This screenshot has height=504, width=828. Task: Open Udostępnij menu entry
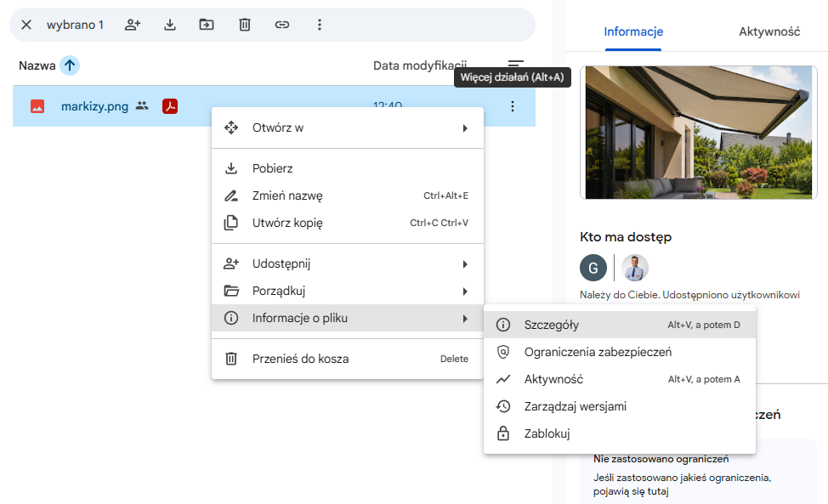(348, 263)
